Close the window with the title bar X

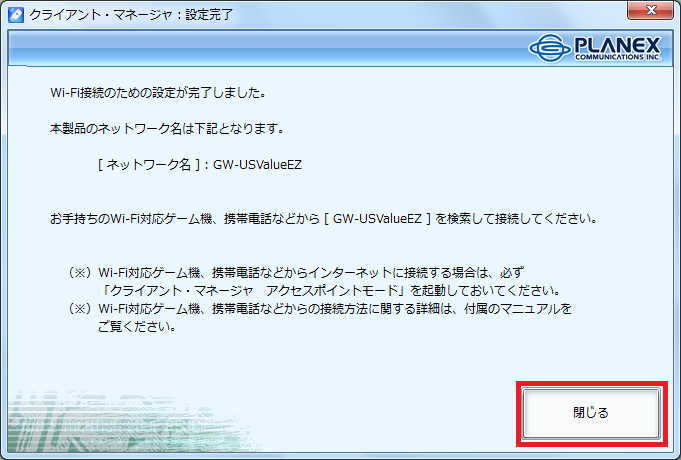650,10
